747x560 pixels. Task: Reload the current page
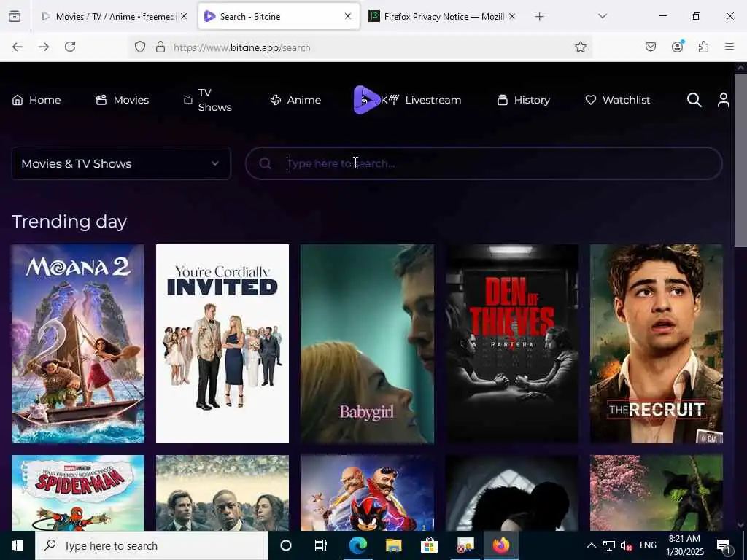click(x=70, y=47)
